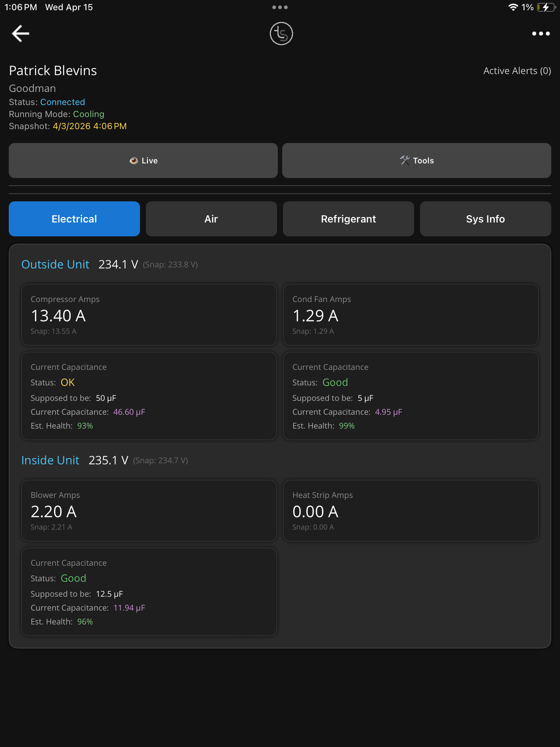Tap the snapshot date 4/3/2026 4:06 PM
This screenshot has height=747, width=560.
pyautogui.click(x=90, y=126)
